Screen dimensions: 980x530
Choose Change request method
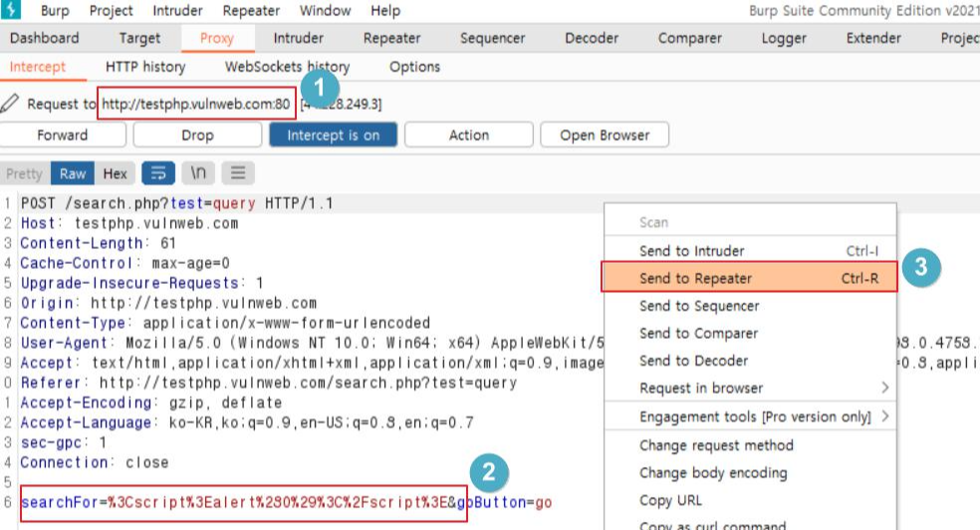[x=750, y=445]
